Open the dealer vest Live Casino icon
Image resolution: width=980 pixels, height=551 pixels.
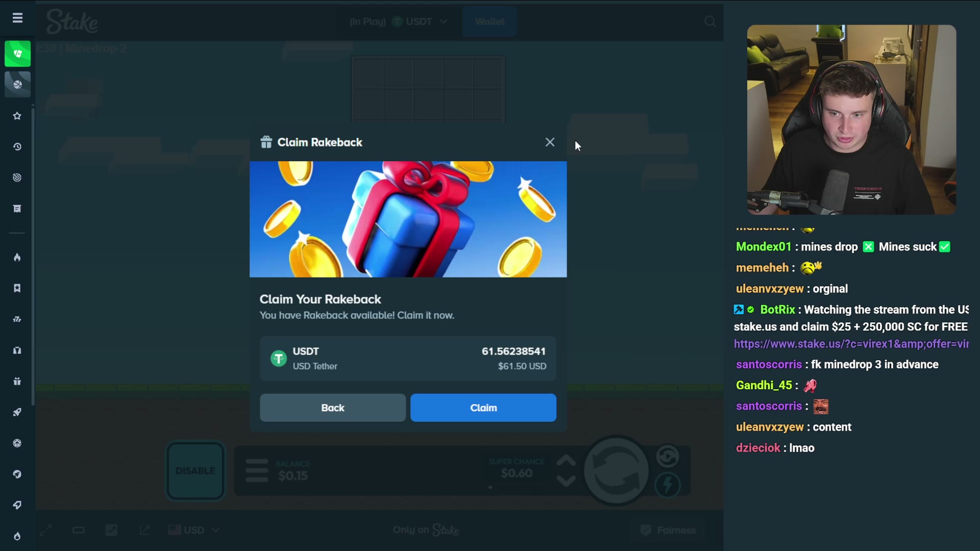tap(17, 350)
